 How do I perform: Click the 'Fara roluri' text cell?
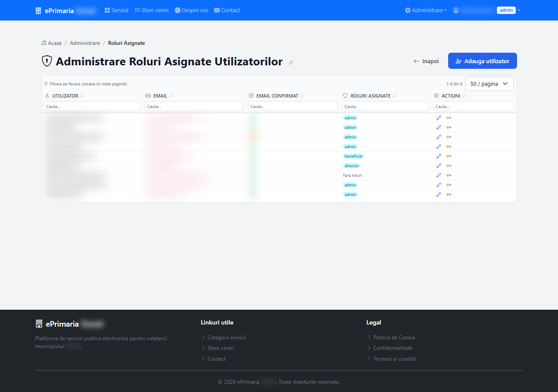tap(352, 176)
